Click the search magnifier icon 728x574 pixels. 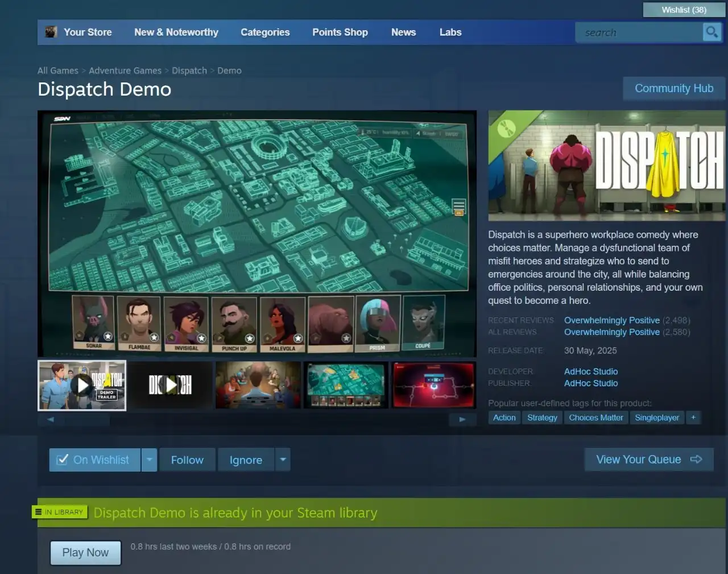pyautogui.click(x=712, y=32)
